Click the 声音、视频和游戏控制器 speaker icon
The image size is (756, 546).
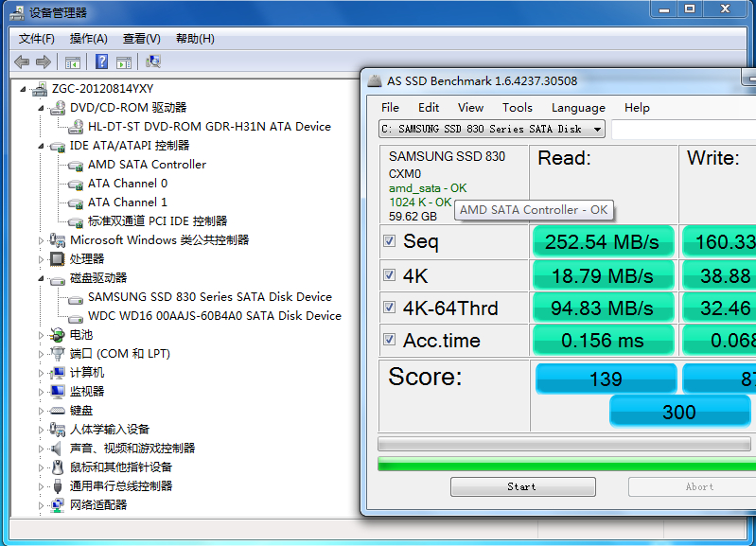[x=57, y=449]
